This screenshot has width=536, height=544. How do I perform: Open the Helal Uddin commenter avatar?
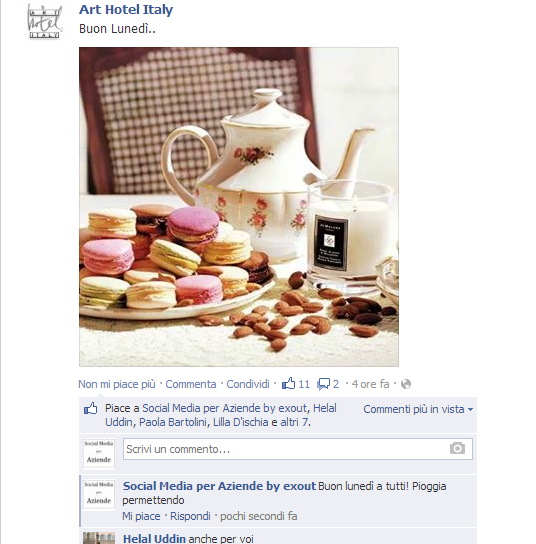coord(99,538)
